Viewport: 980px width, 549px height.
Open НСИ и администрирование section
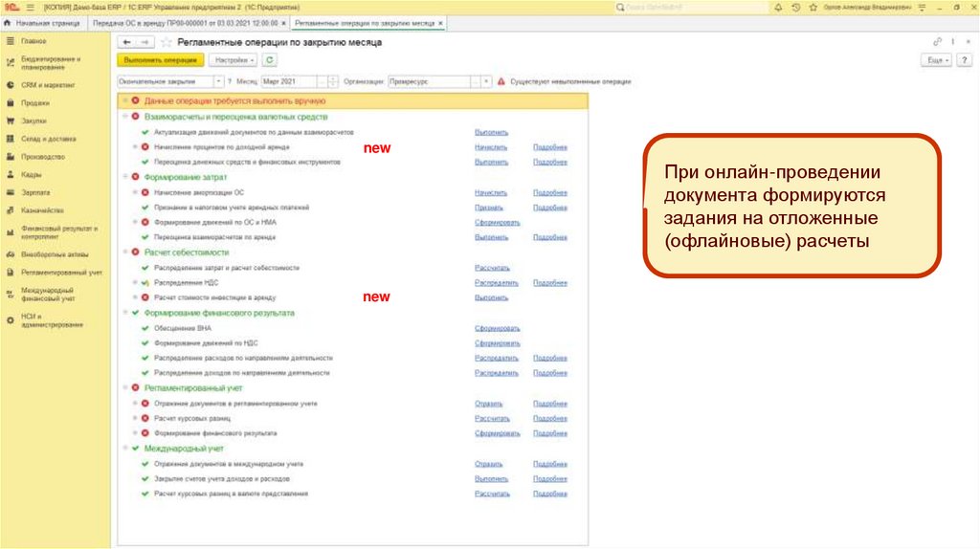point(52,320)
